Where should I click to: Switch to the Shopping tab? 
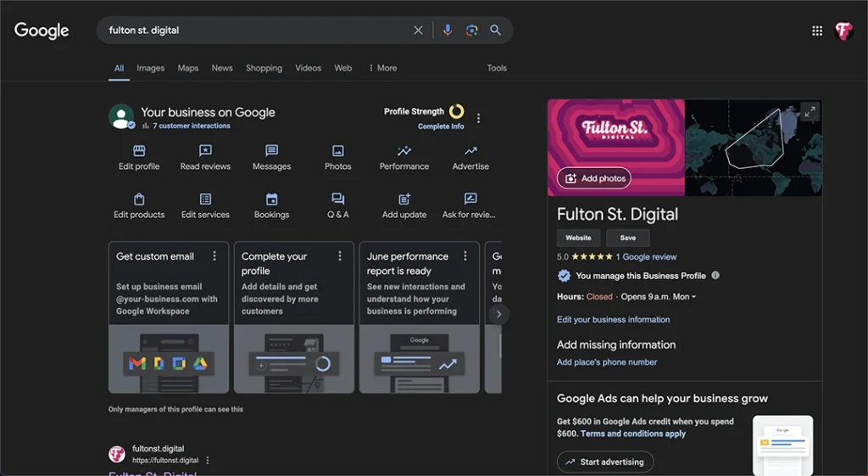(x=264, y=68)
